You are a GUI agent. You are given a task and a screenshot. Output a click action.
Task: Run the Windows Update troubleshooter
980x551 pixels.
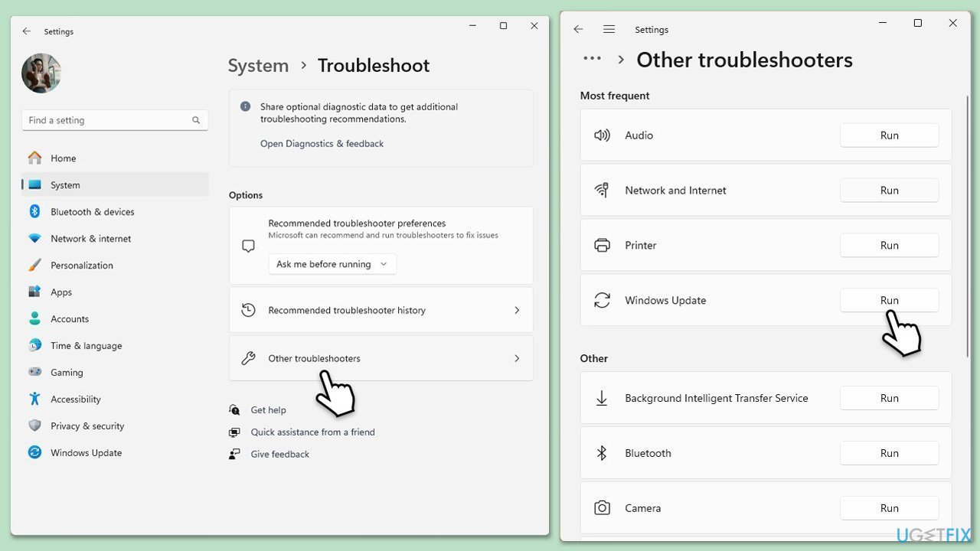889,300
